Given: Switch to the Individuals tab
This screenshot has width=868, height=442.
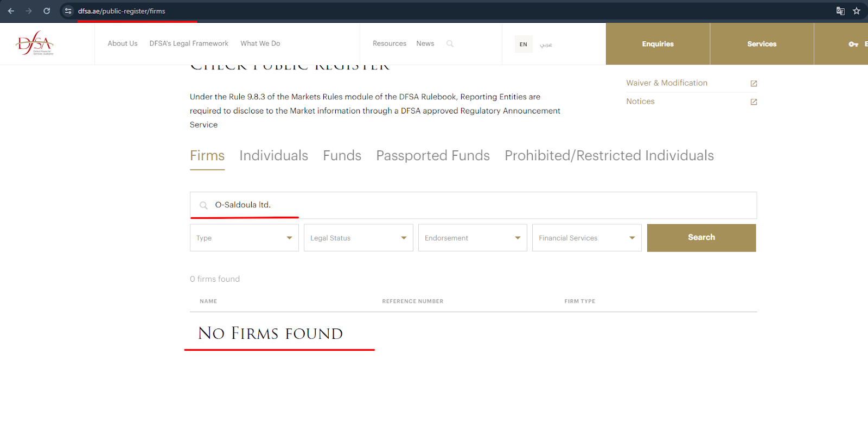Looking at the screenshot, I should click(x=273, y=156).
